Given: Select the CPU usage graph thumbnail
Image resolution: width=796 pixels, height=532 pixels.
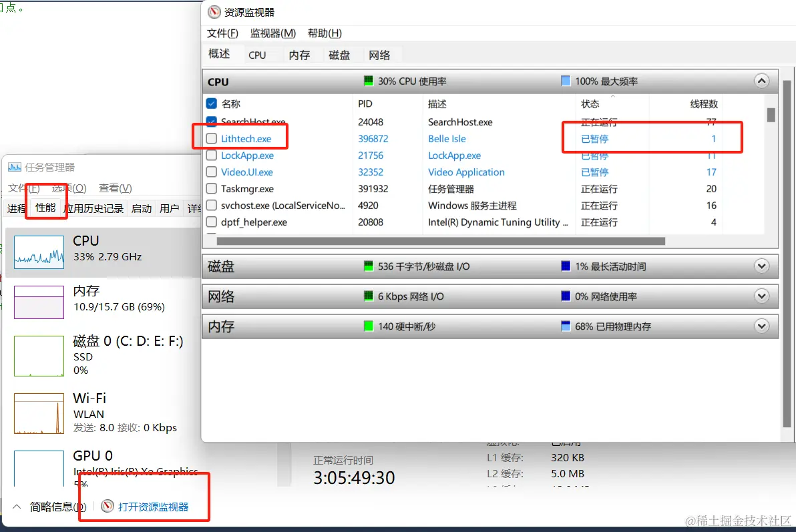Looking at the screenshot, I should (39, 252).
